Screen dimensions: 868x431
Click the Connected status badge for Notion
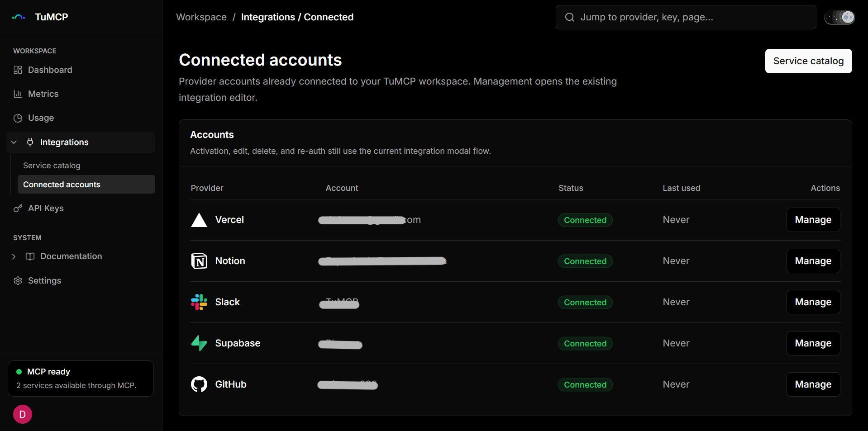[x=585, y=261]
